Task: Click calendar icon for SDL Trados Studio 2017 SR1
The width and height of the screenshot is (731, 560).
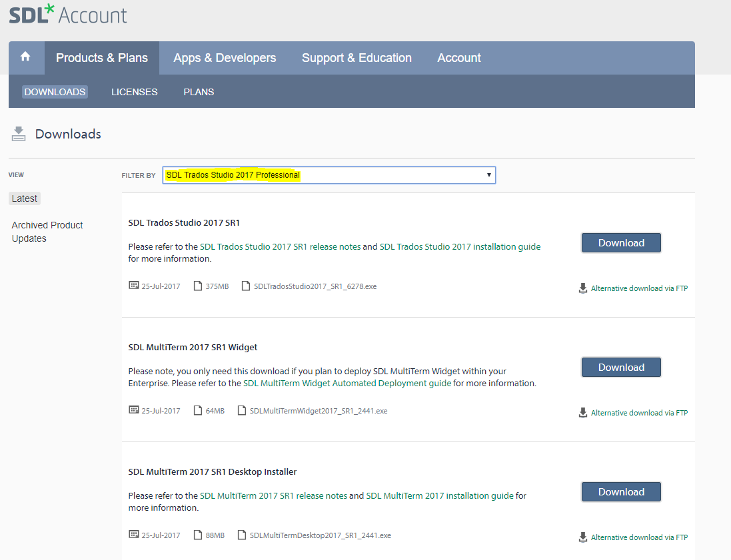Action: (134, 285)
